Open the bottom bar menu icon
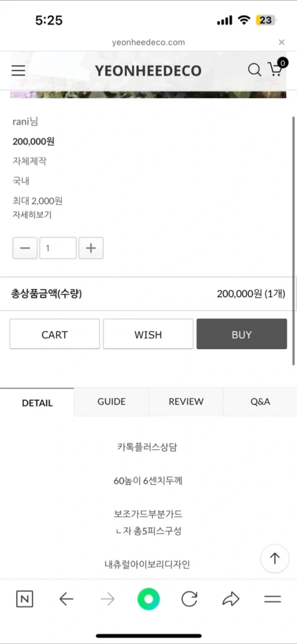This screenshot has width=297, height=644. click(x=273, y=599)
